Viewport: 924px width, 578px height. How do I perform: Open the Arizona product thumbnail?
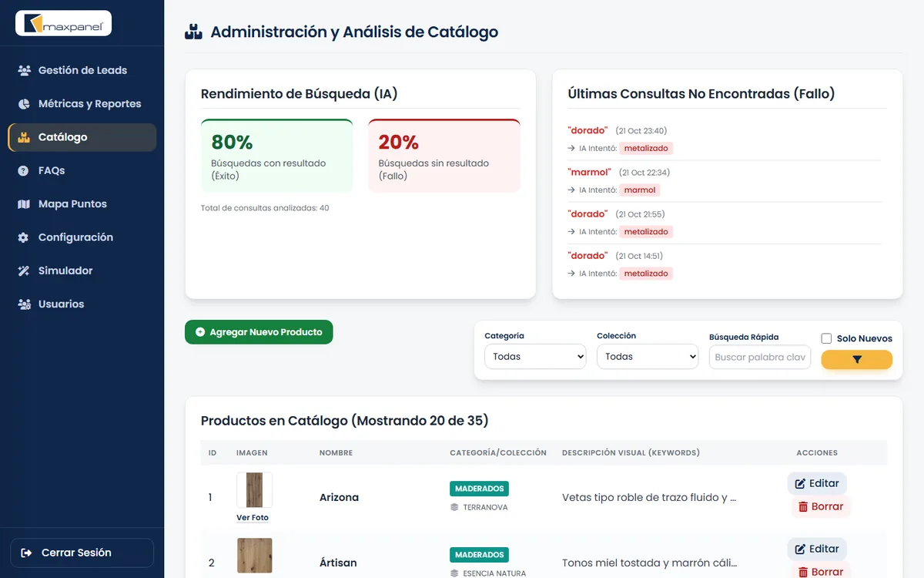tap(254, 490)
